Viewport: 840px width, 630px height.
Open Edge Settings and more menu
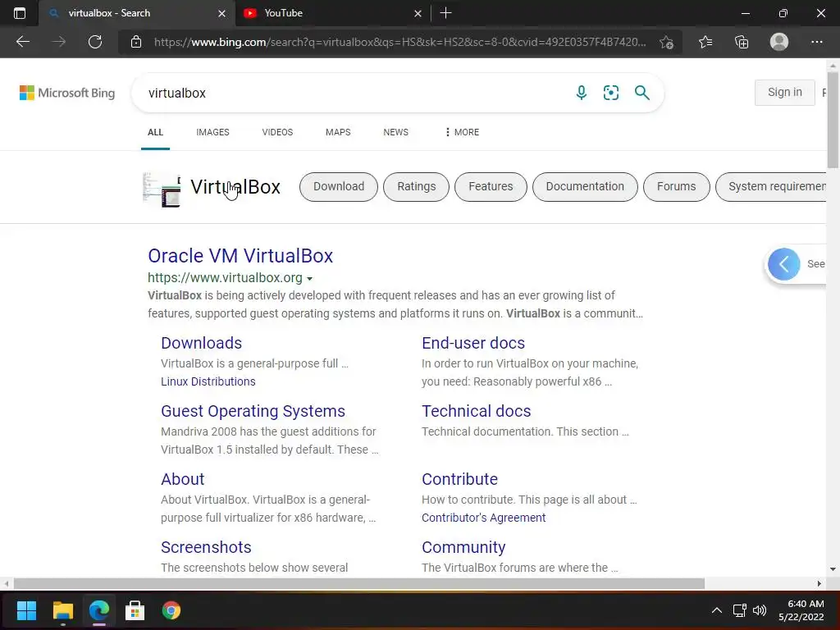pyautogui.click(x=816, y=42)
